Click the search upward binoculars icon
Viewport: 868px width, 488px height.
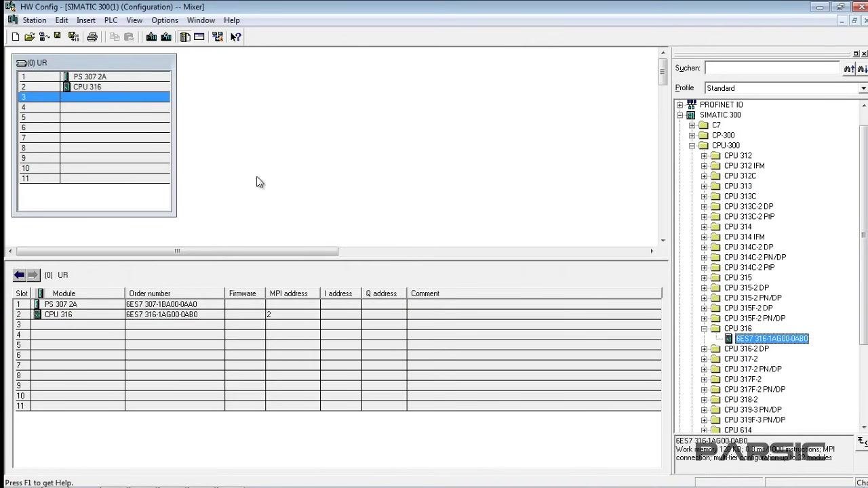849,68
